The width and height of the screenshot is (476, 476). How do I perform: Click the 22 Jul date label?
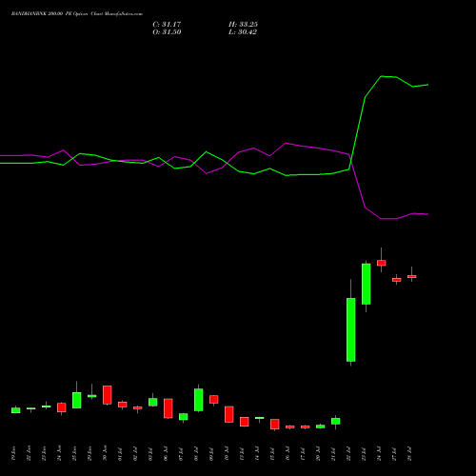pyautogui.click(x=348, y=454)
